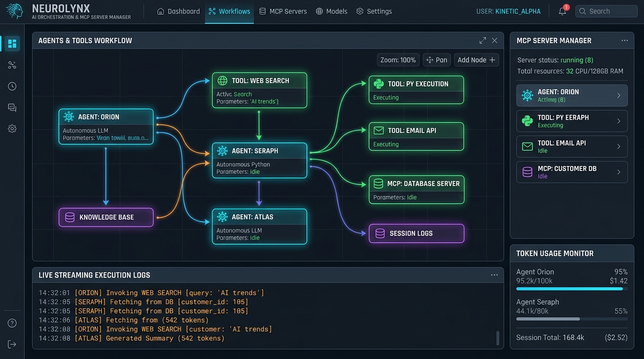Viewport: 644px width, 359px height.
Task: Switch to the Workflows tab
Action: tap(229, 11)
